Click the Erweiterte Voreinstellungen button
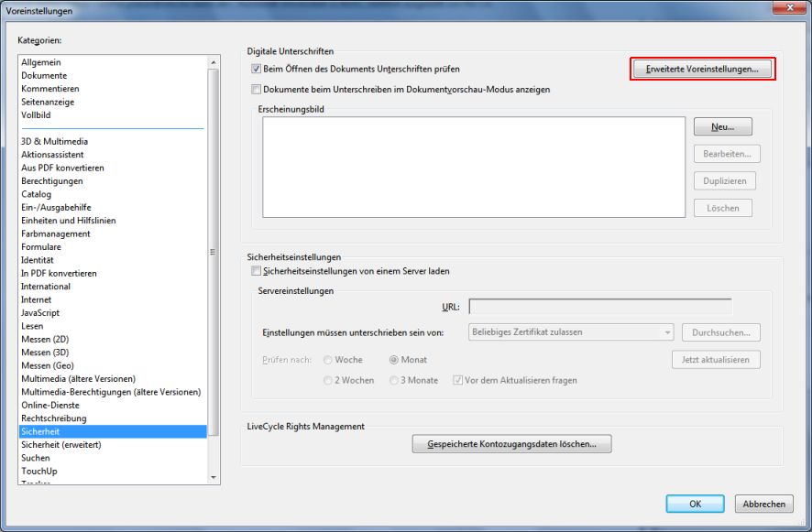The height and width of the screenshot is (532, 812). point(702,70)
